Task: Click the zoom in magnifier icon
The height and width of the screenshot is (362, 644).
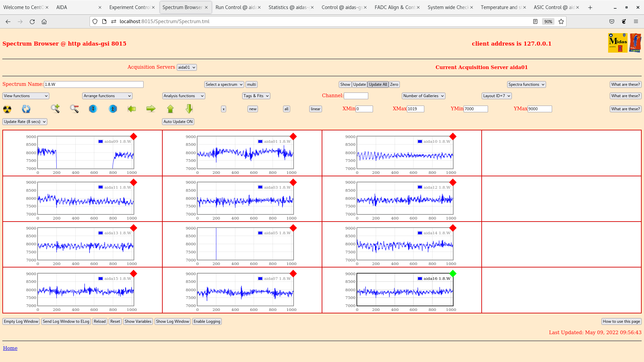Action: 55,109
